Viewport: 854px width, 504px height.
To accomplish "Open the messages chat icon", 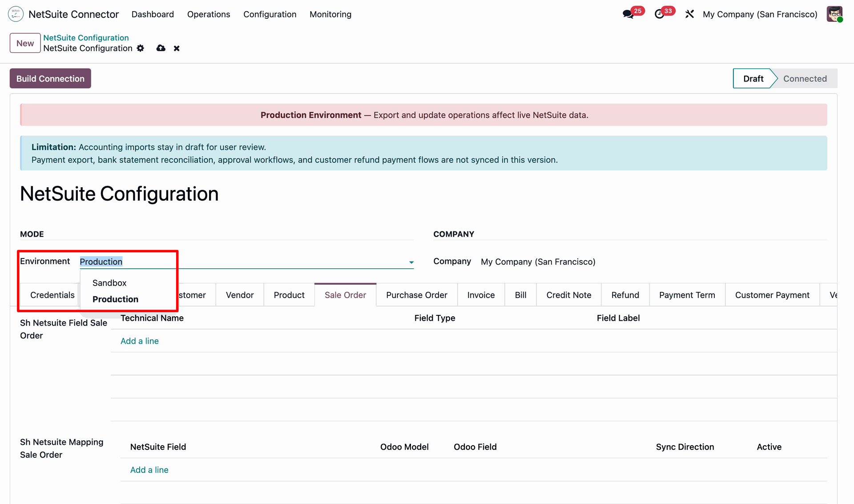I will click(628, 14).
